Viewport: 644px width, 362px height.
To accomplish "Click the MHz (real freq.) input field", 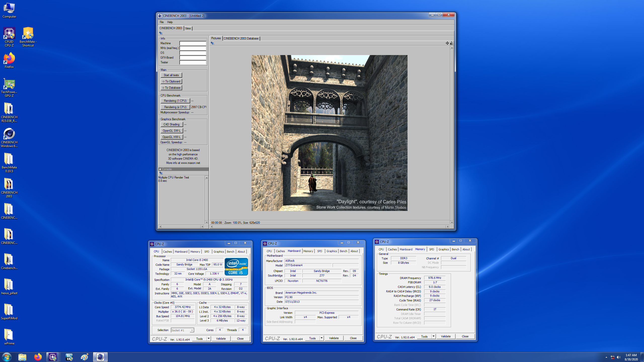I will (193, 48).
